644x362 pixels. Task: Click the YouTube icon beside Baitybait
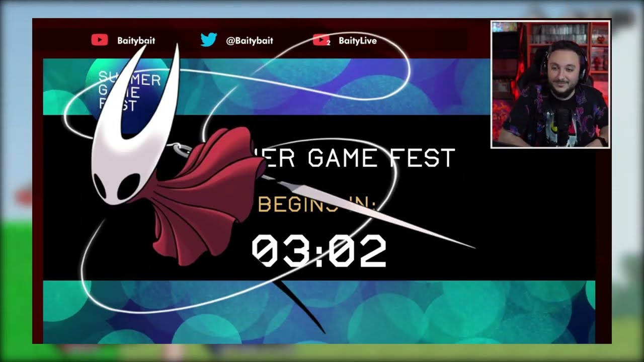100,40
